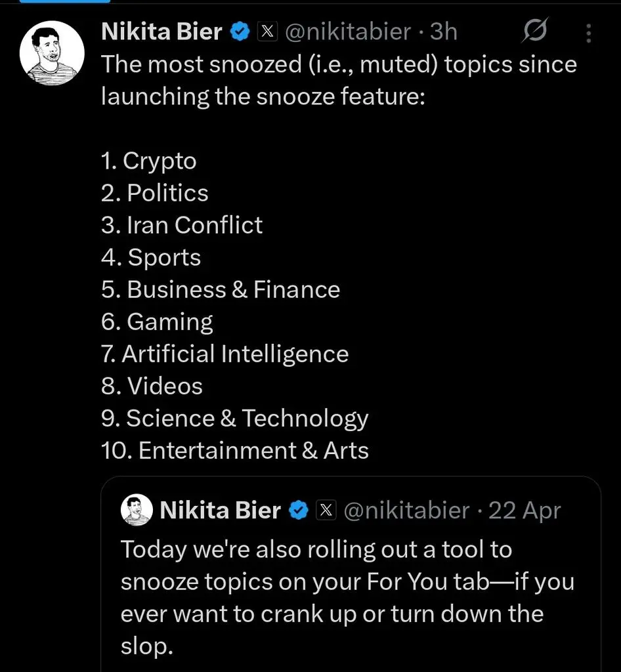Click the '3. Iran Conflict' list line
This screenshot has height=672, width=621.
(x=182, y=225)
